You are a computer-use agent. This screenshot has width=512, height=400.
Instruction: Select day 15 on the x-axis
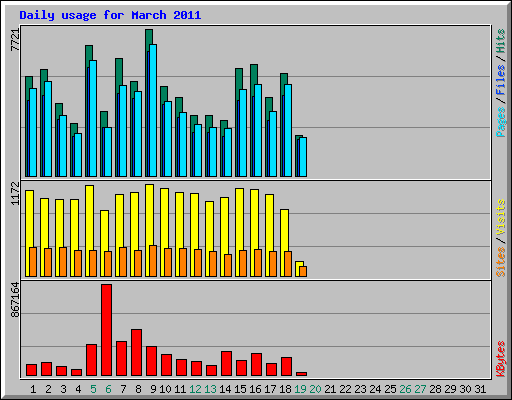[x=240, y=389]
